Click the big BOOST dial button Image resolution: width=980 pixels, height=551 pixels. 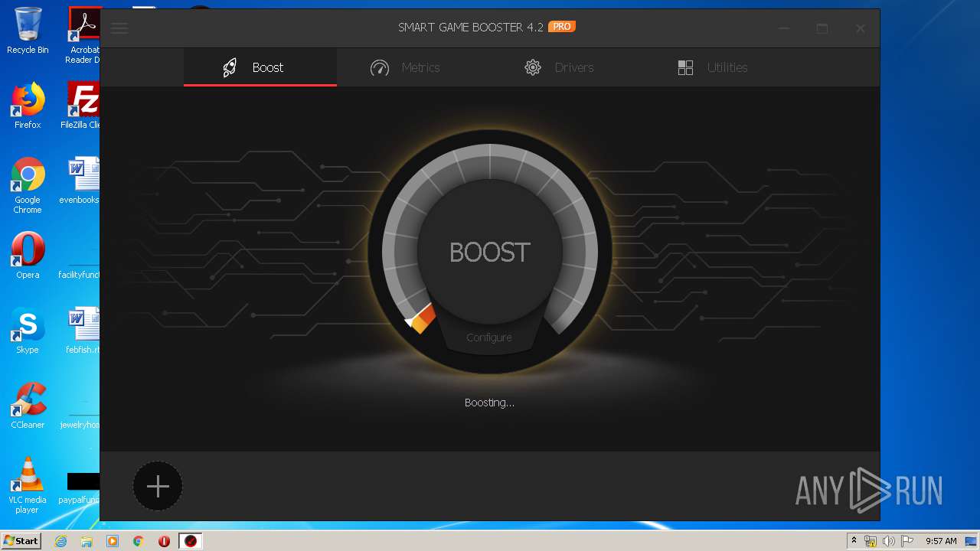pos(490,252)
